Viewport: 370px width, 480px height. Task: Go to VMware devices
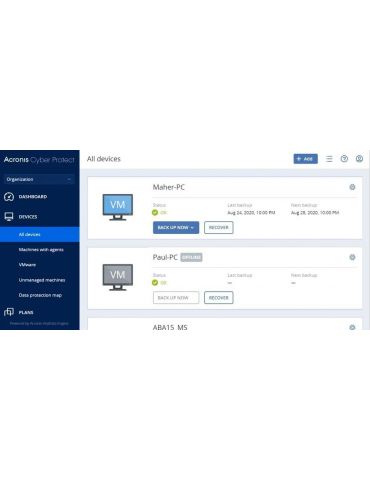click(x=27, y=265)
